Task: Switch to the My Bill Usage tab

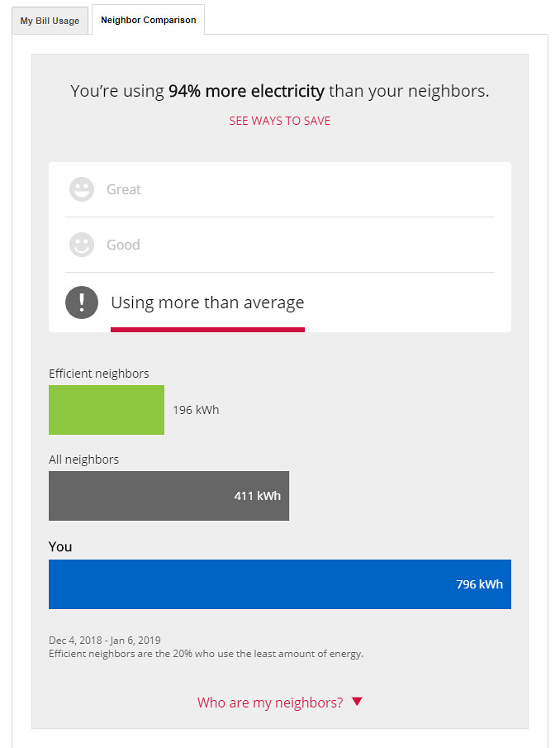Action: pos(50,21)
